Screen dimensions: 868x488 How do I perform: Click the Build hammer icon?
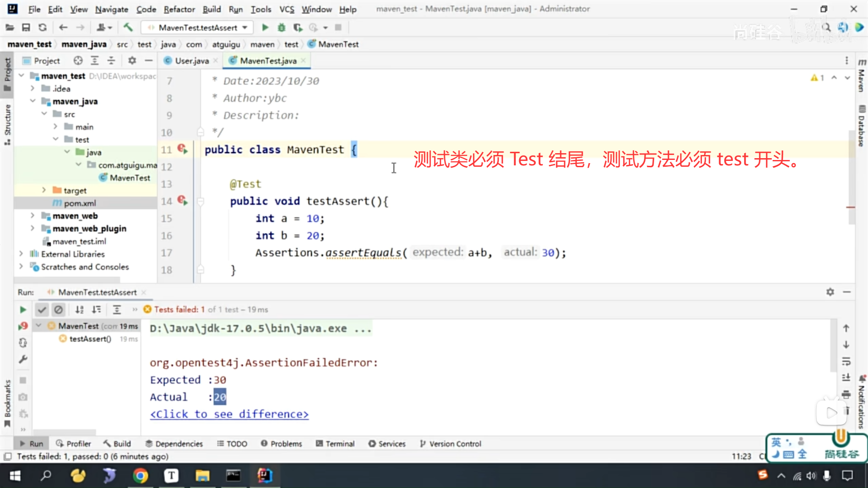tap(128, 28)
